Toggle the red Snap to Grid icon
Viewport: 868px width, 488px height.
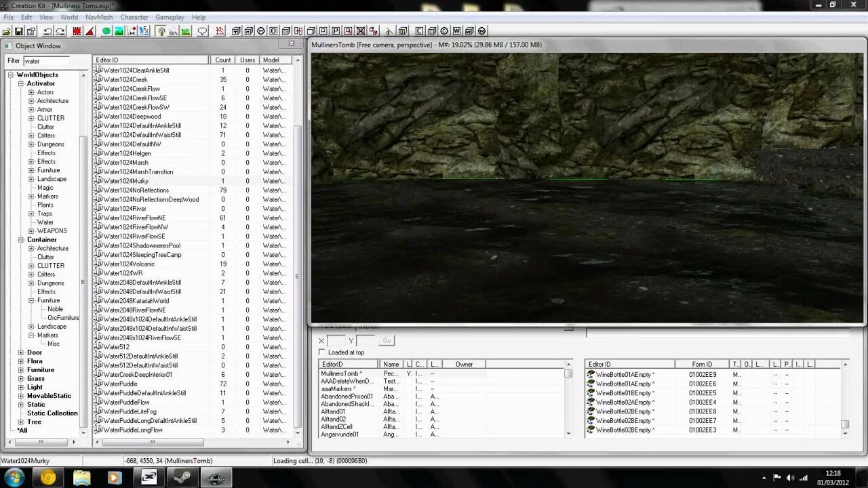(77, 31)
